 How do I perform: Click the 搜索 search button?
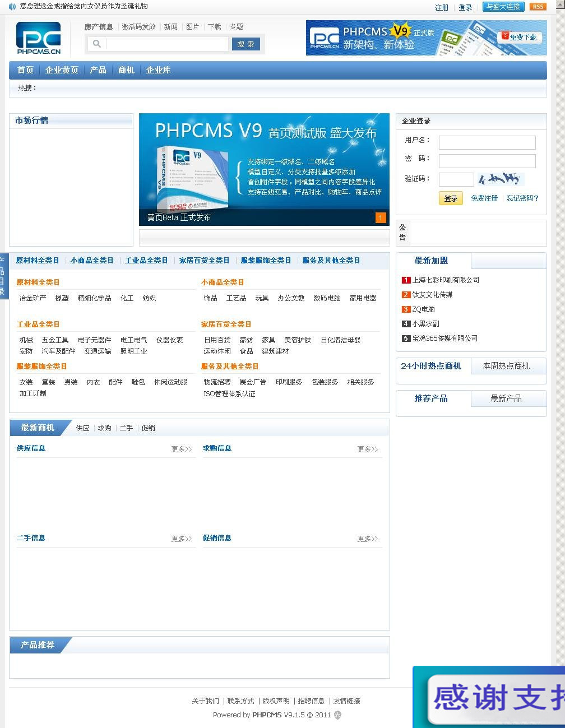246,44
